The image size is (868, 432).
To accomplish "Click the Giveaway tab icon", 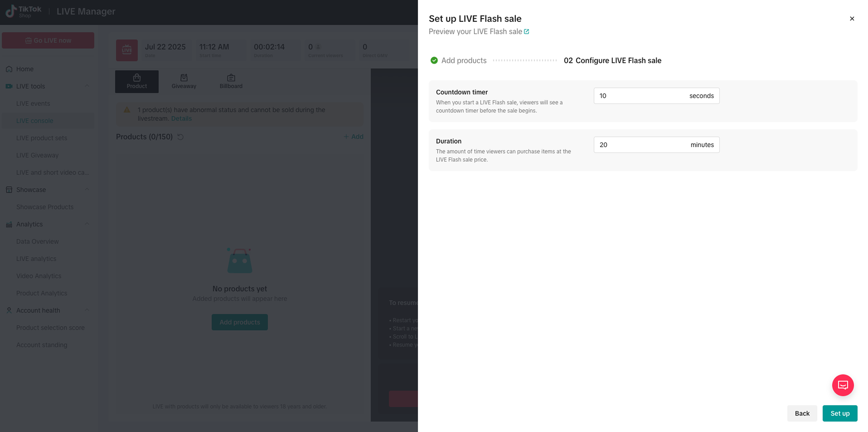I will (x=184, y=78).
